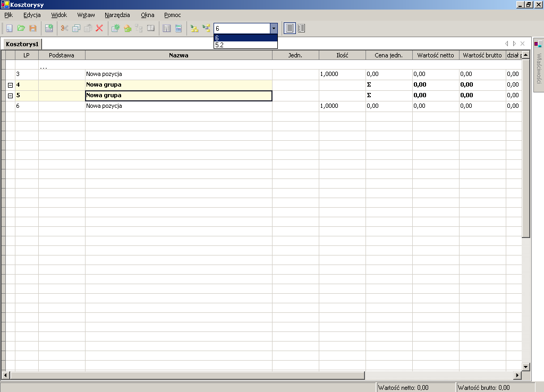Open the Plik menu
The height and width of the screenshot is (392, 544).
coord(8,15)
